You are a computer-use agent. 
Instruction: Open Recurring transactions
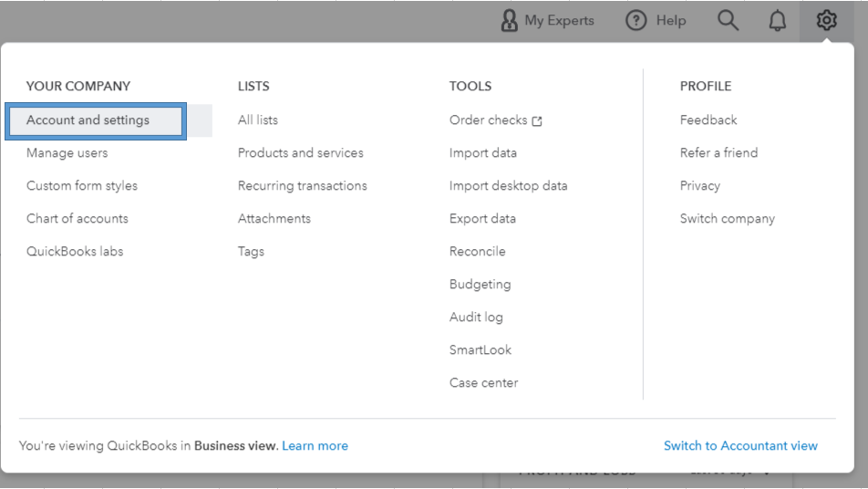pos(302,186)
